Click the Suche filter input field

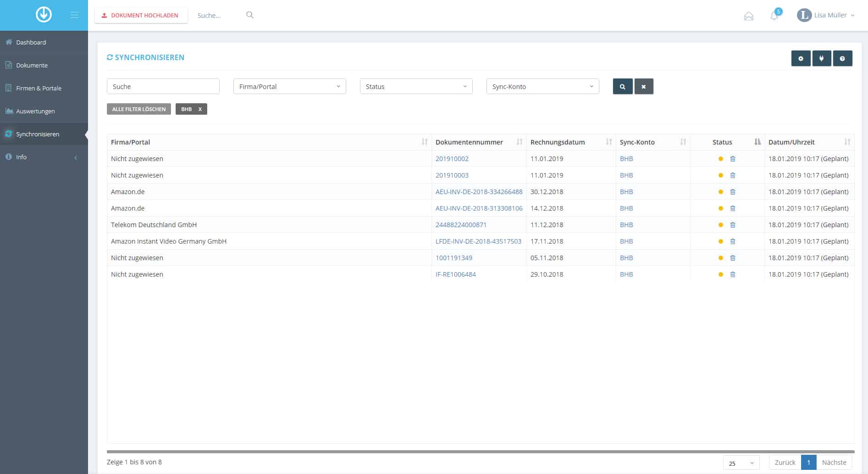163,86
